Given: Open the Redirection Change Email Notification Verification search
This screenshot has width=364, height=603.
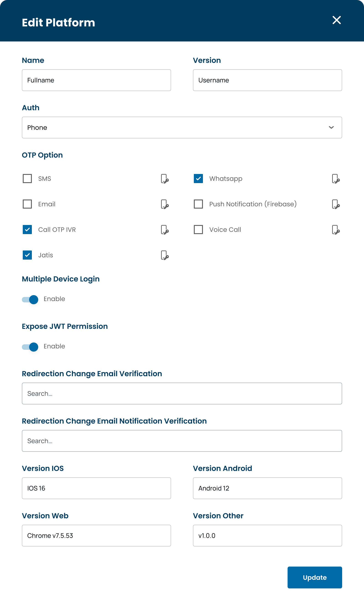Looking at the screenshot, I should [182, 441].
